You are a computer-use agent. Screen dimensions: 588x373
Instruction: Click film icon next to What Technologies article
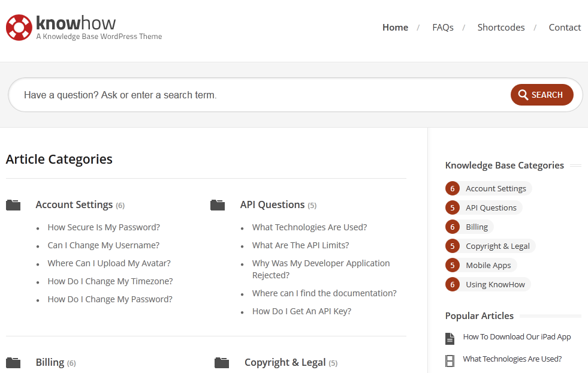point(450,360)
